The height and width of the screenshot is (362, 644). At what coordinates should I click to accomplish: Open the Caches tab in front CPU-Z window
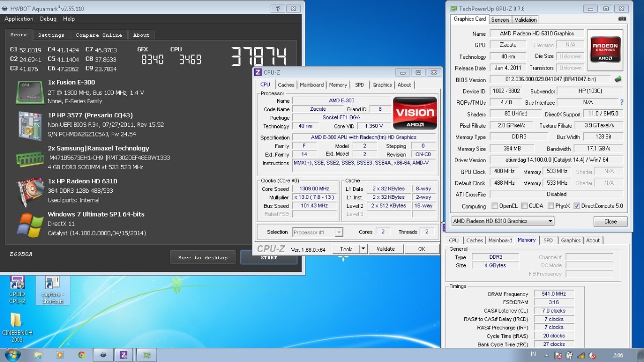[286, 85]
